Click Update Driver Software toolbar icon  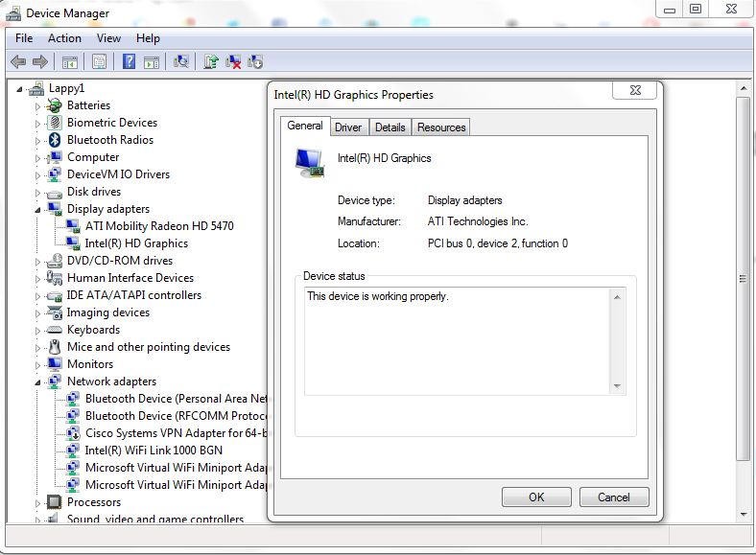pyautogui.click(x=211, y=61)
